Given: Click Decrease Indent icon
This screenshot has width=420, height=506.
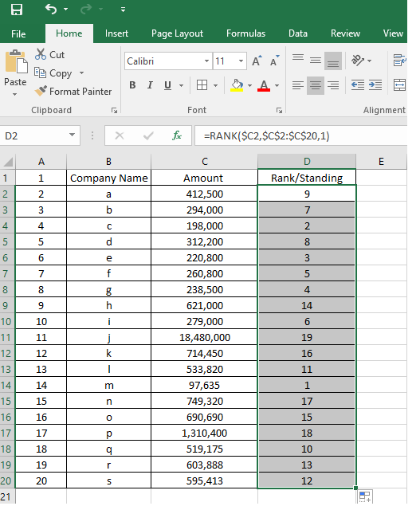Looking at the screenshot, I should point(358,85).
